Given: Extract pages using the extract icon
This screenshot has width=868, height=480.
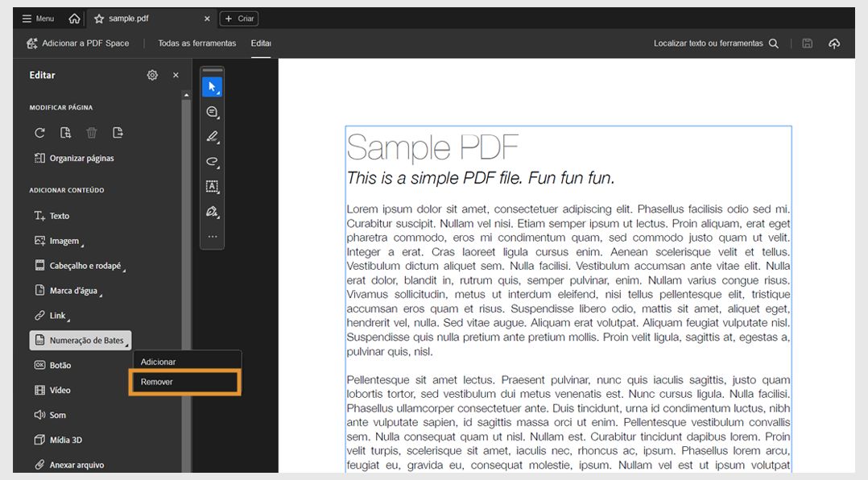Looking at the screenshot, I should click(x=117, y=132).
